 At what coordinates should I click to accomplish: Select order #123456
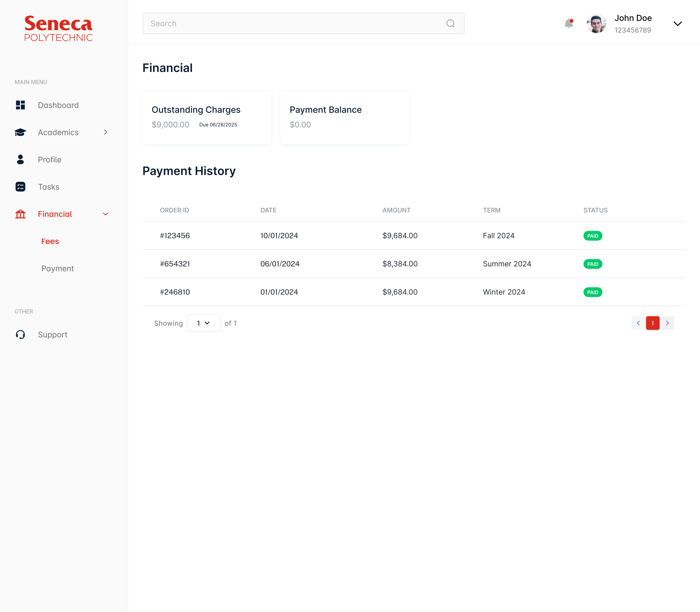175,236
